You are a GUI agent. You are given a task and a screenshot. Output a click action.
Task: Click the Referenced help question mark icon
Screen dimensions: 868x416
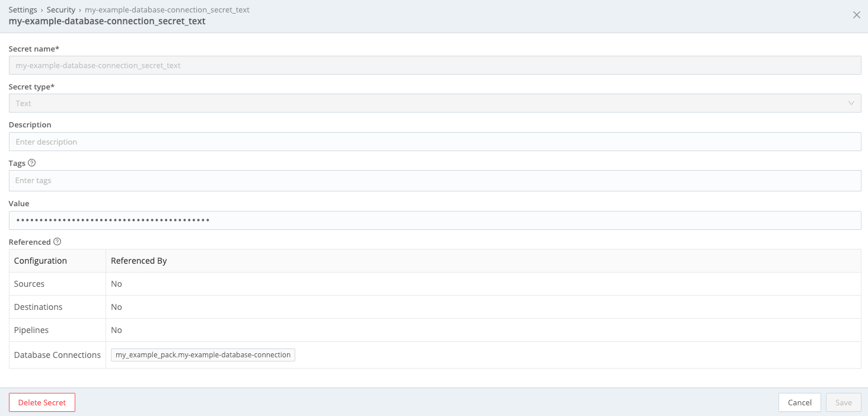57,241
